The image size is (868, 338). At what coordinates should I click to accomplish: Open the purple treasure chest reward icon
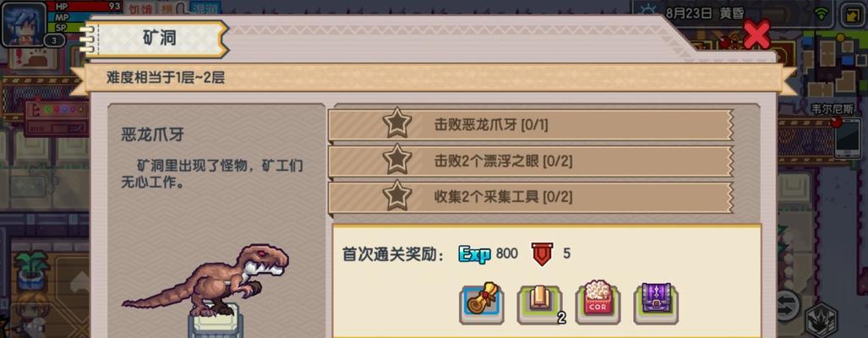656,302
